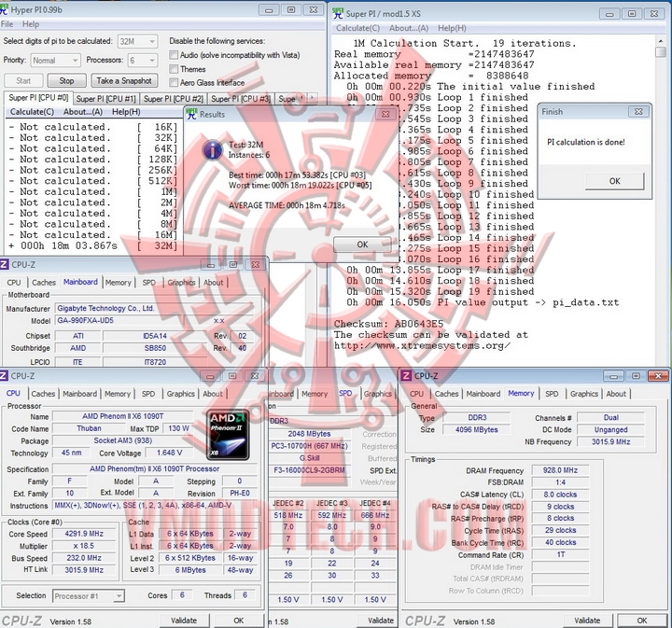This screenshot has width=672, height=628.
Task: Click the disabled Start button
Action: coord(23,80)
